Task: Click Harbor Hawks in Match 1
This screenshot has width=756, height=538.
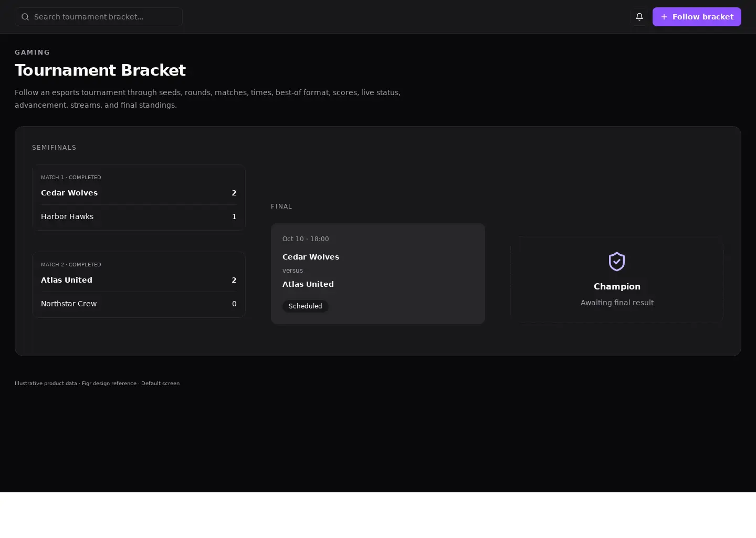Action: pos(67,216)
